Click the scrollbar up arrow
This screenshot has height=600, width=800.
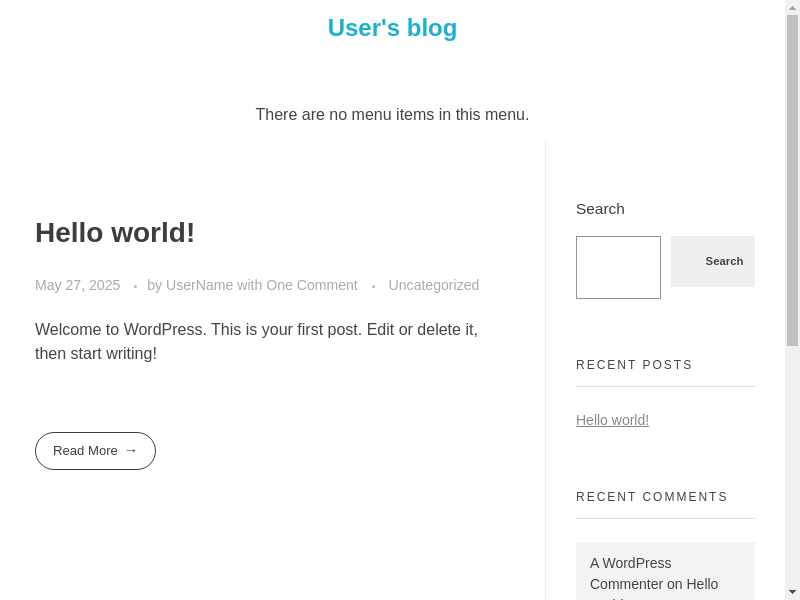click(792, 7)
